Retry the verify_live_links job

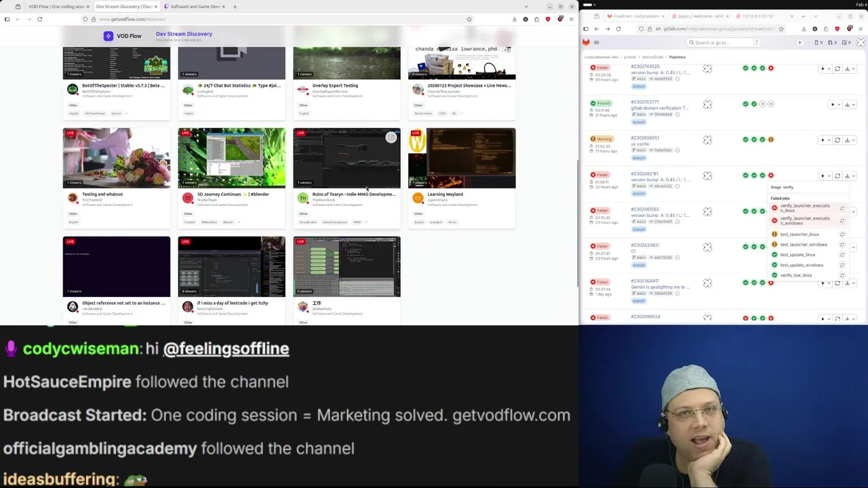[x=842, y=275]
